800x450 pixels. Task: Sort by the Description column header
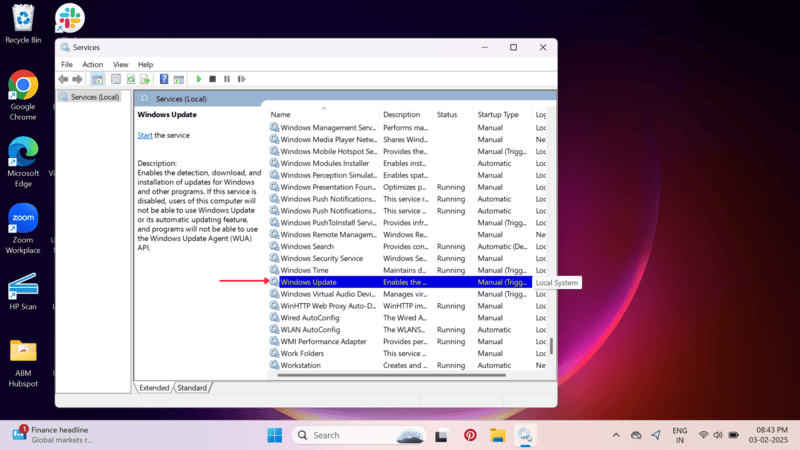point(406,114)
